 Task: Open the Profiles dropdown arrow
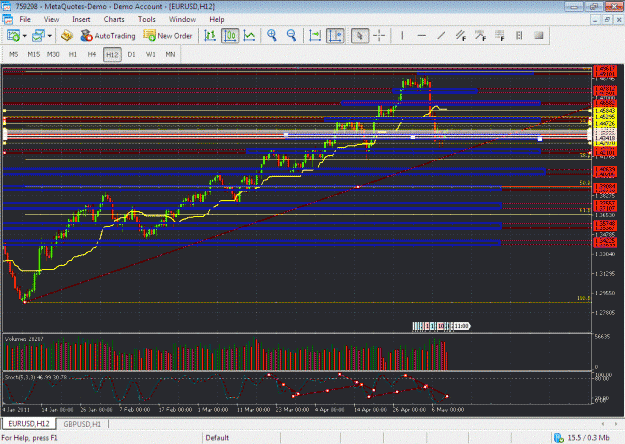(49, 36)
